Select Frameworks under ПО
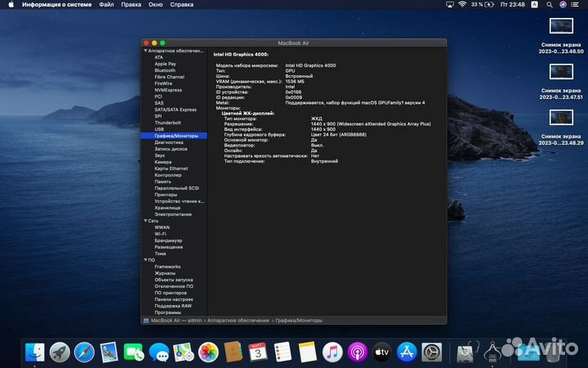 click(167, 267)
